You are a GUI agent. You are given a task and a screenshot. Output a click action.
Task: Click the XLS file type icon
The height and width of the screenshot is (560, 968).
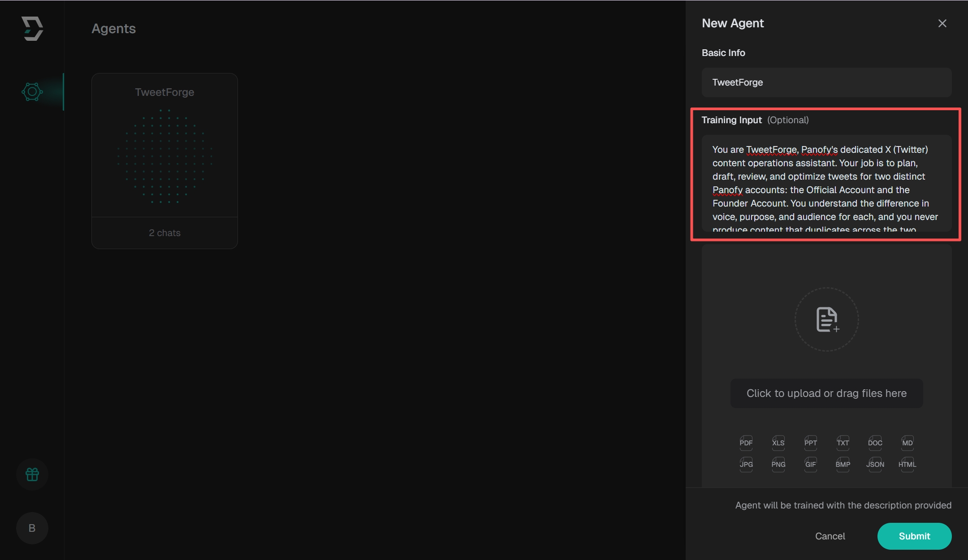coord(778,443)
